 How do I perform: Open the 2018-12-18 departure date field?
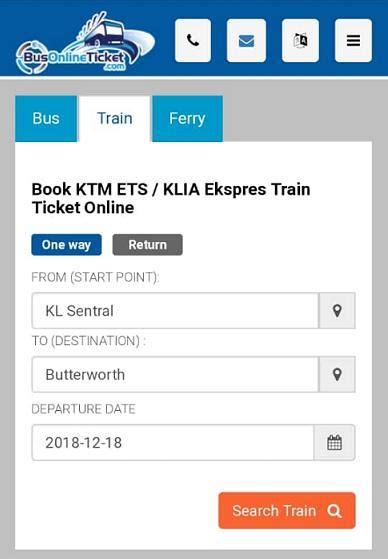pyautogui.click(x=173, y=442)
